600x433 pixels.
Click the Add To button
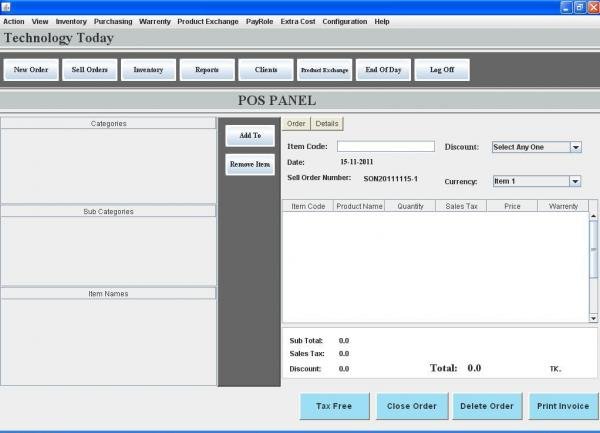point(250,136)
